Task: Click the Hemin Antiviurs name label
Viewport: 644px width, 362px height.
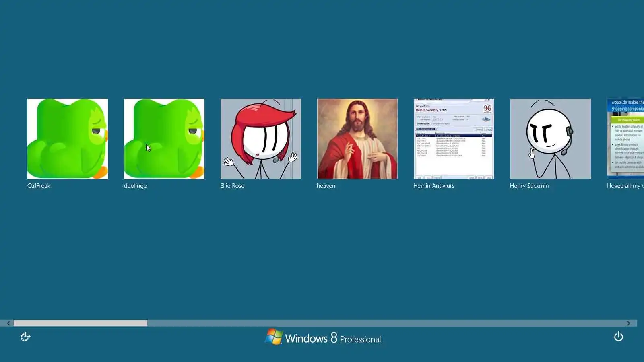Action: pyautogui.click(x=434, y=186)
